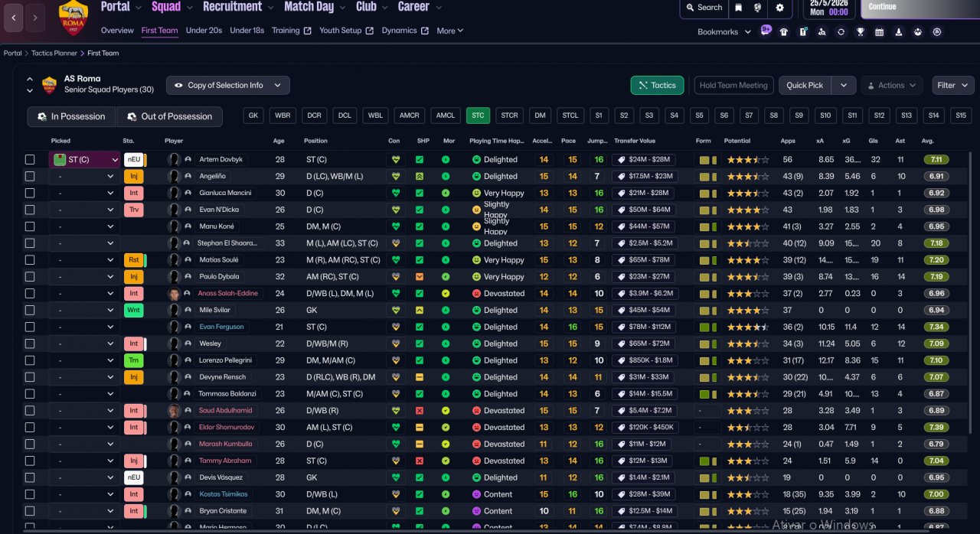Click the calendar shortcut icon

tap(879, 32)
